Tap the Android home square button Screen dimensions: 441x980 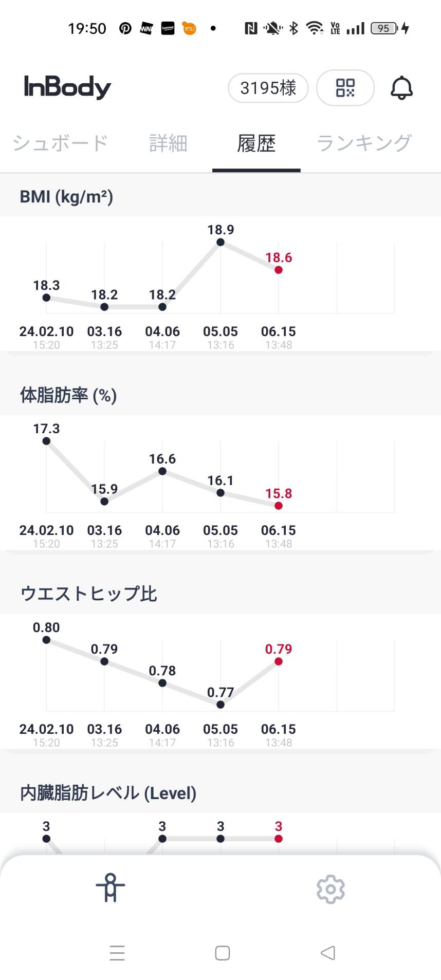(222, 953)
